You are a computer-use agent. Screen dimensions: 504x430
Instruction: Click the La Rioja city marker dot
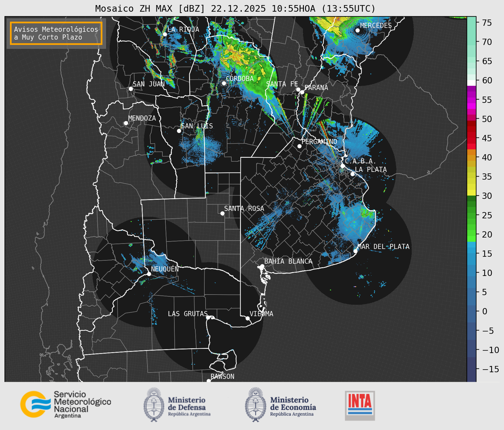coord(165,34)
